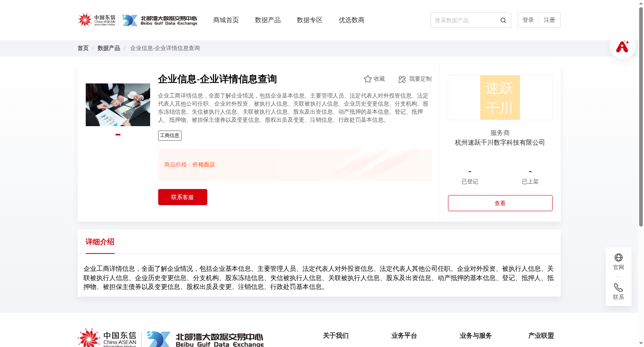
Task: Open 商城首页 in the top navigation
Action: (x=226, y=20)
